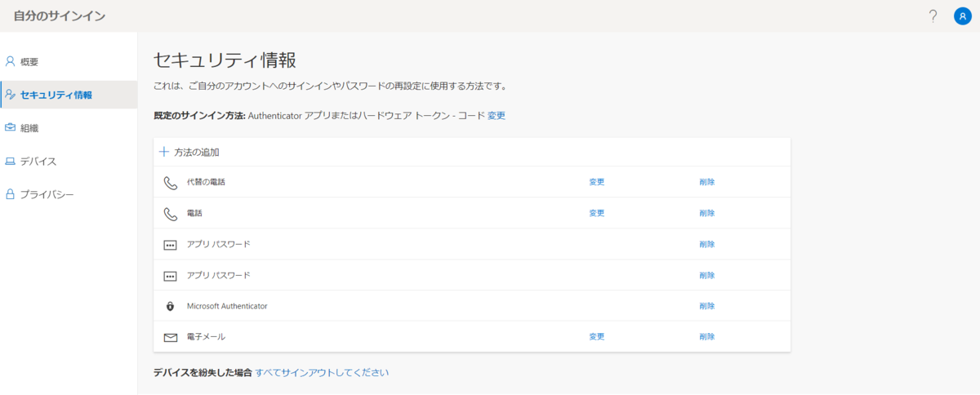Remove the Microsoft Authenticator method
This screenshot has height=395, width=980.
coord(707,306)
